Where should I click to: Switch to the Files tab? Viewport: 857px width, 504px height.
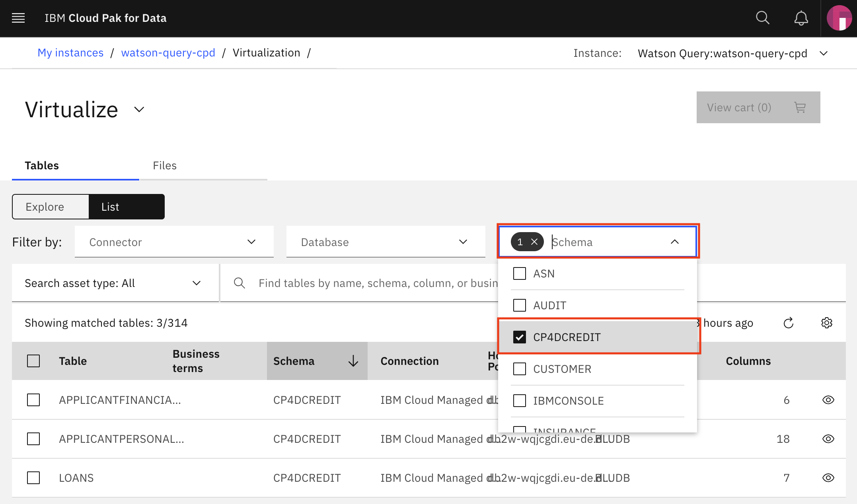(203, 165)
